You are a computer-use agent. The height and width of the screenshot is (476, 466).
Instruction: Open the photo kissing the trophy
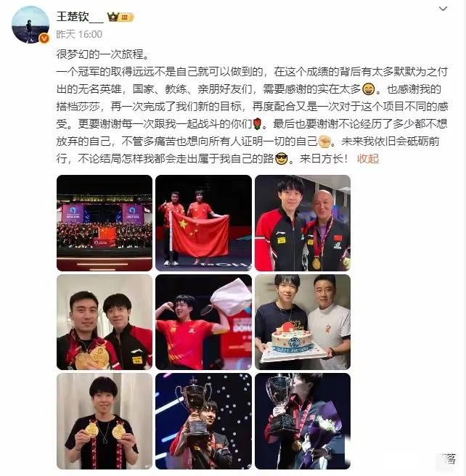pyautogui.click(x=303, y=421)
